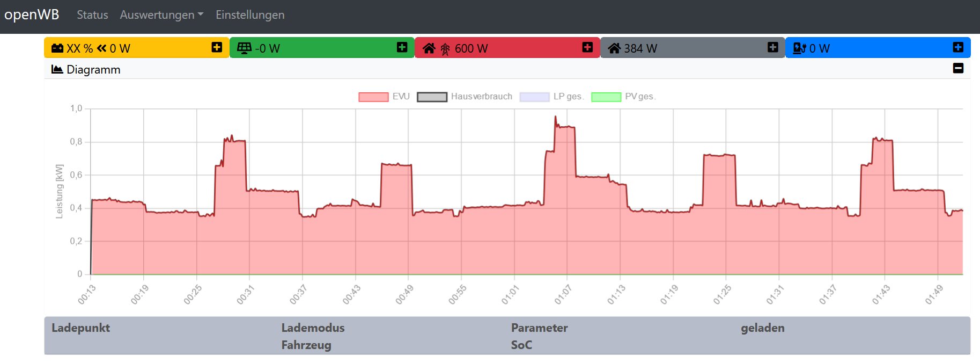
Task: Open the Status page
Action: point(92,15)
